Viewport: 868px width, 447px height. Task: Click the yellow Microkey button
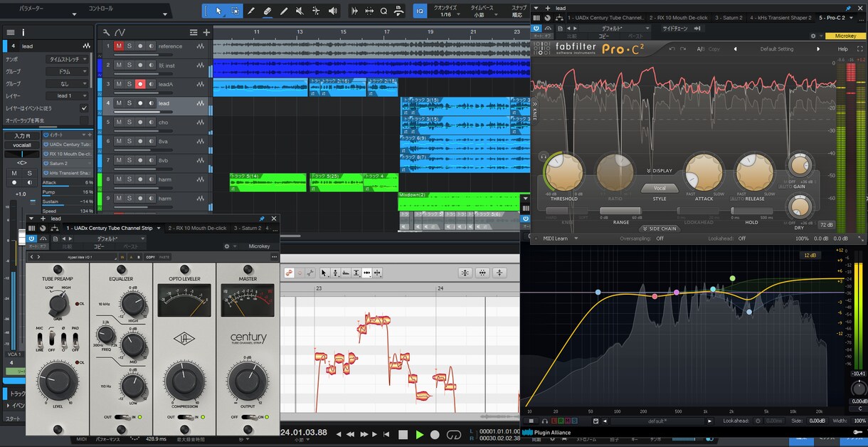click(x=846, y=36)
